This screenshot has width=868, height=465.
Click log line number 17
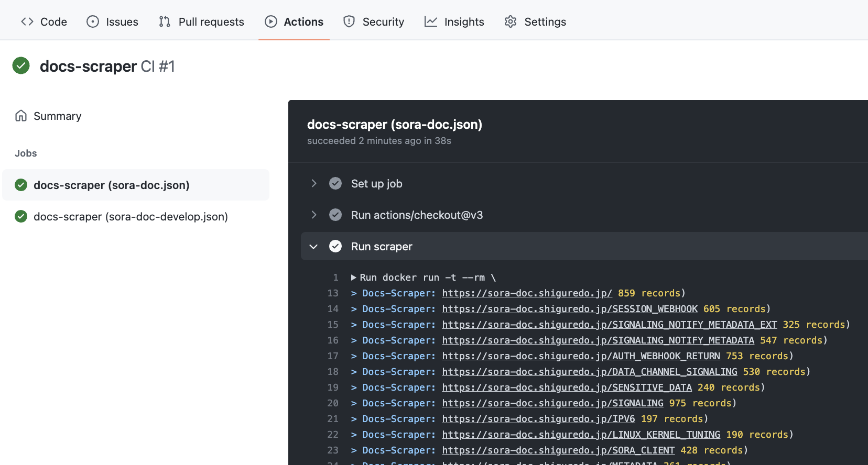(333, 356)
